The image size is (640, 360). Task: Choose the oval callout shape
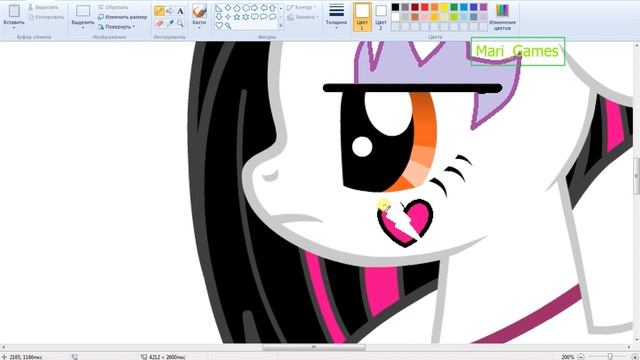(264, 17)
